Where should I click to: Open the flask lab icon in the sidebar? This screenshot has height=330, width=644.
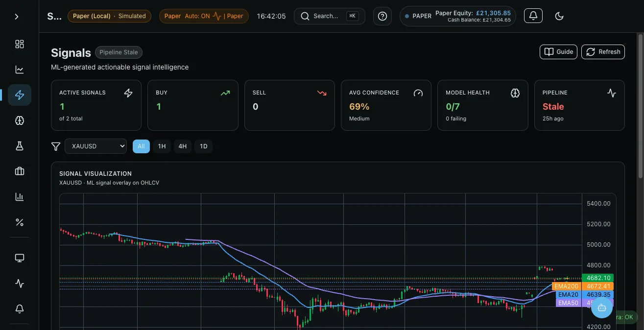tap(20, 146)
